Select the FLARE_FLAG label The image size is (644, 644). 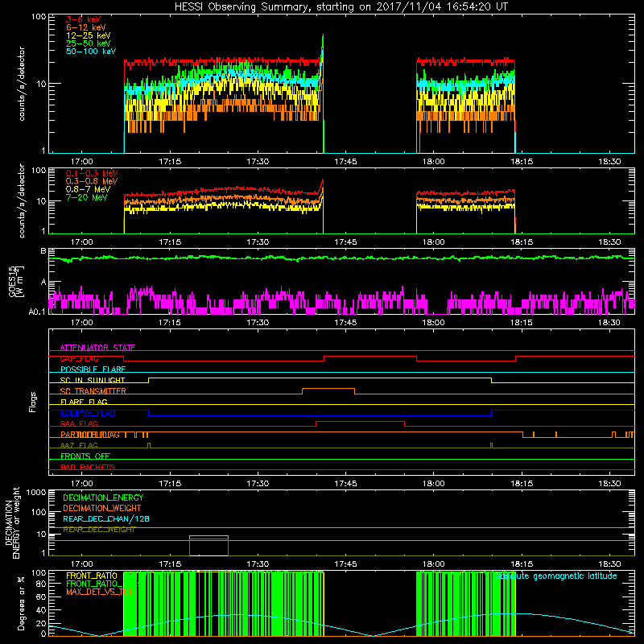pos(84,402)
